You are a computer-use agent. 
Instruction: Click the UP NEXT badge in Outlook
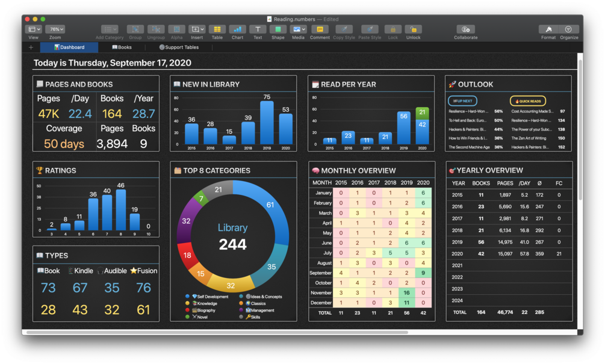462,101
